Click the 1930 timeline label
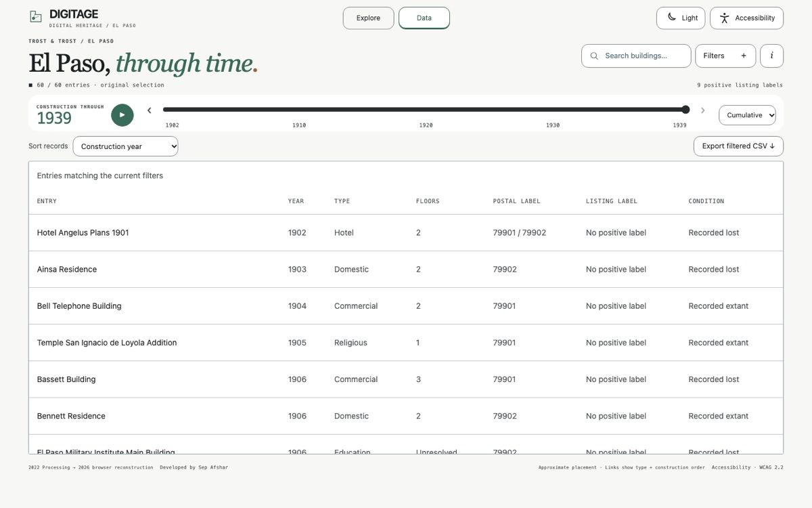The height and width of the screenshot is (508, 812). pyautogui.click(x=553, y=125)
